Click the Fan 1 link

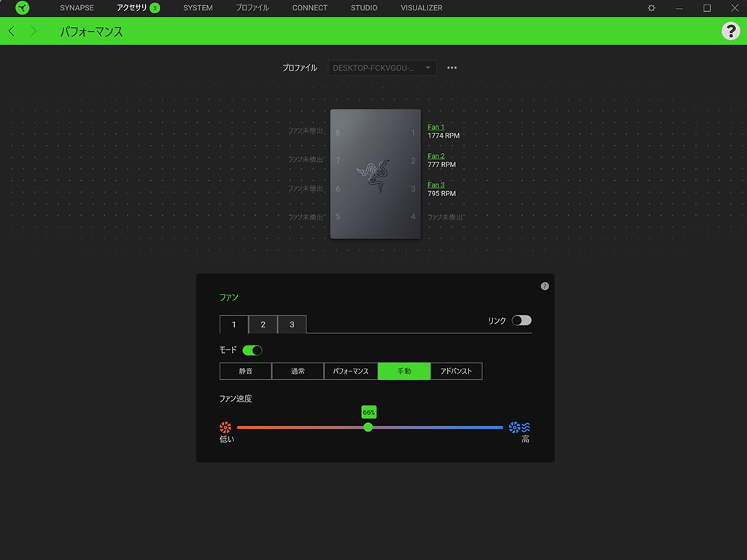click(x=436, y=127)
